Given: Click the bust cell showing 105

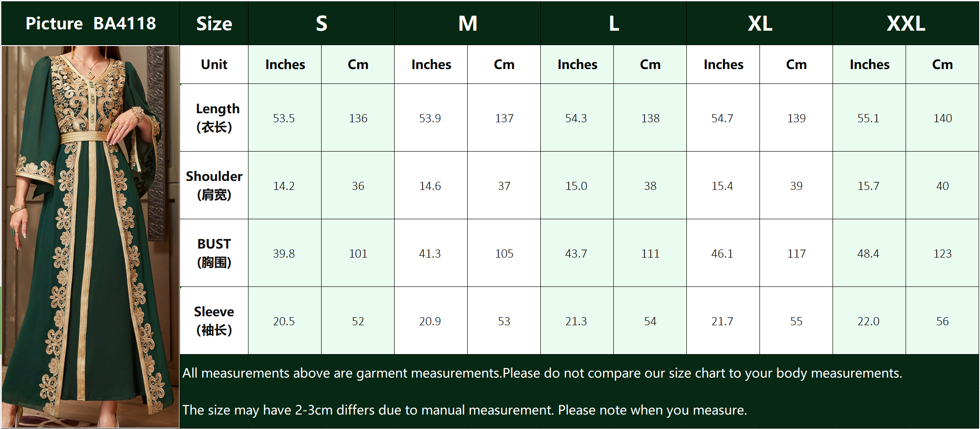Looking at the screenshot, I should [504, 254].
